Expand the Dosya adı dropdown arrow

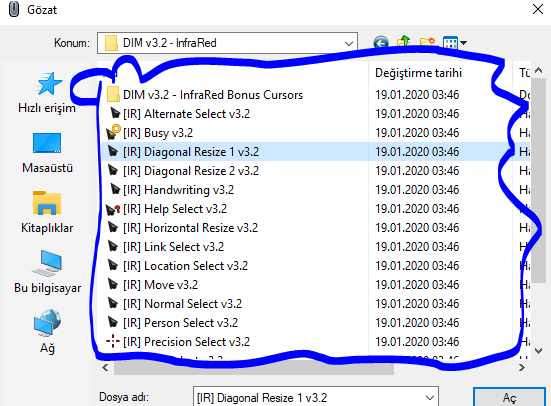click(429, 398)
